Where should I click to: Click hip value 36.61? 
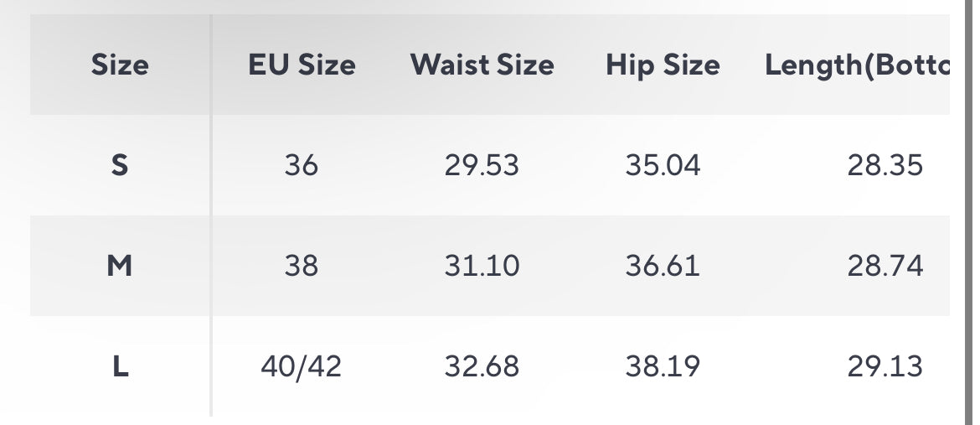pyautogui.click(x=663, y=266)
